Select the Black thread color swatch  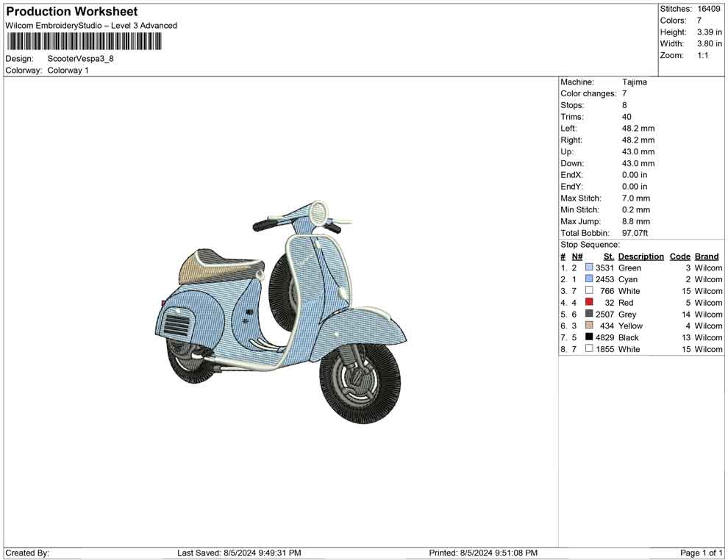point(589,337)
